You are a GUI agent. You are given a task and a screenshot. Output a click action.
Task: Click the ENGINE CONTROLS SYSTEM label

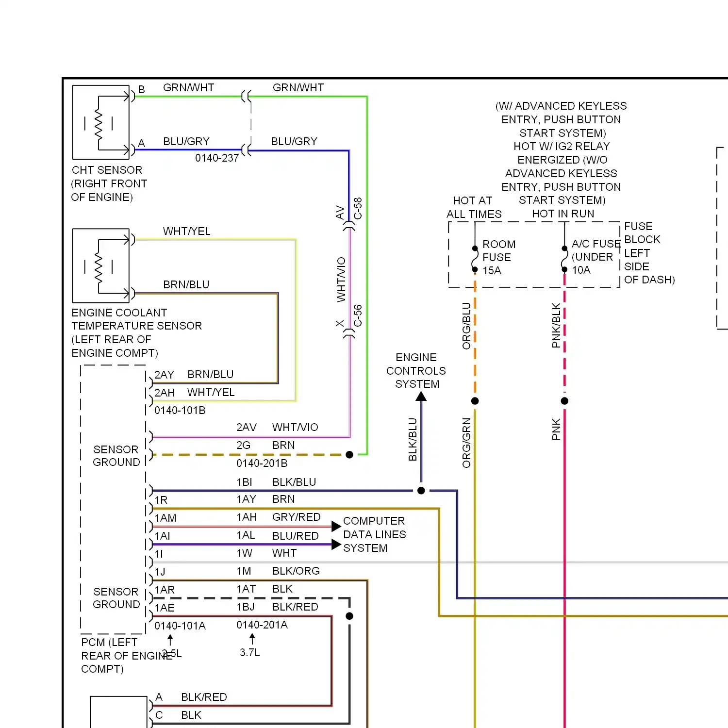point(416,371)
